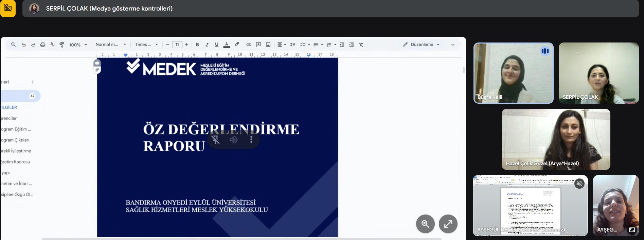
Task: Click the Italic formatting icon
Action: point(207,45)
